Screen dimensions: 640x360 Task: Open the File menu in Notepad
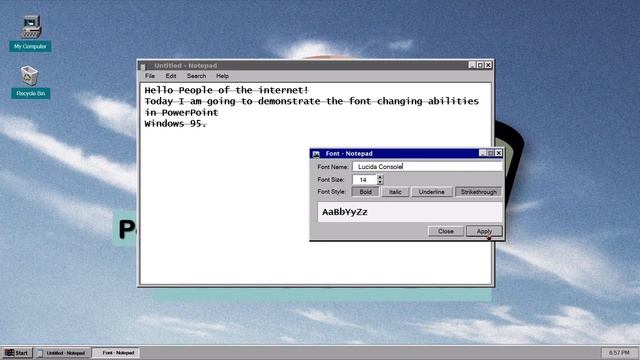(x=150, y=76)
